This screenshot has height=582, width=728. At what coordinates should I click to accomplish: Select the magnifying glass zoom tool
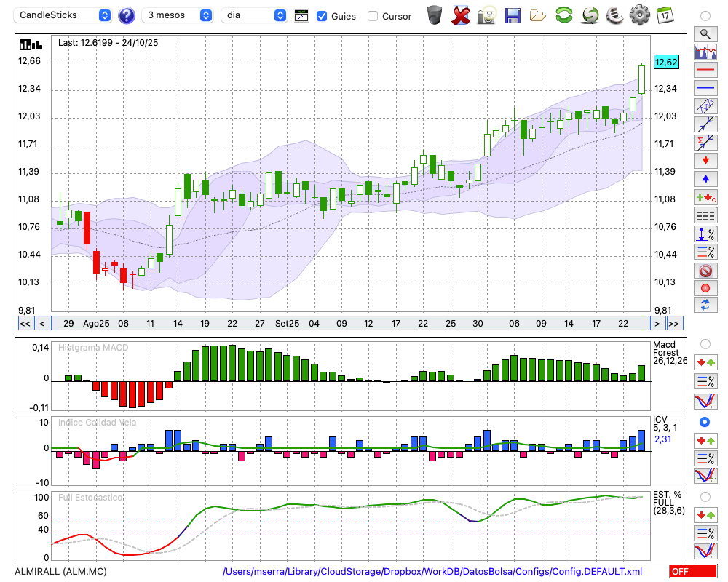pyautogui.click(x=705, y=34)
